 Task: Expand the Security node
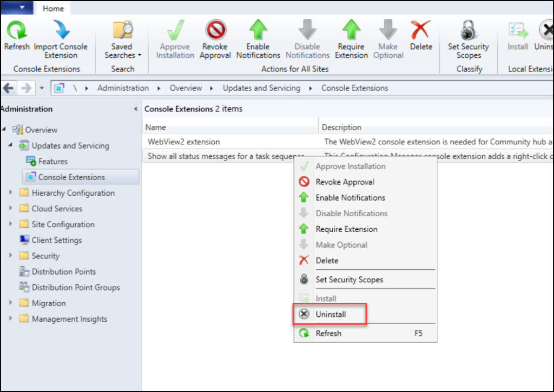pyautogui.click(x=11, y=255)
